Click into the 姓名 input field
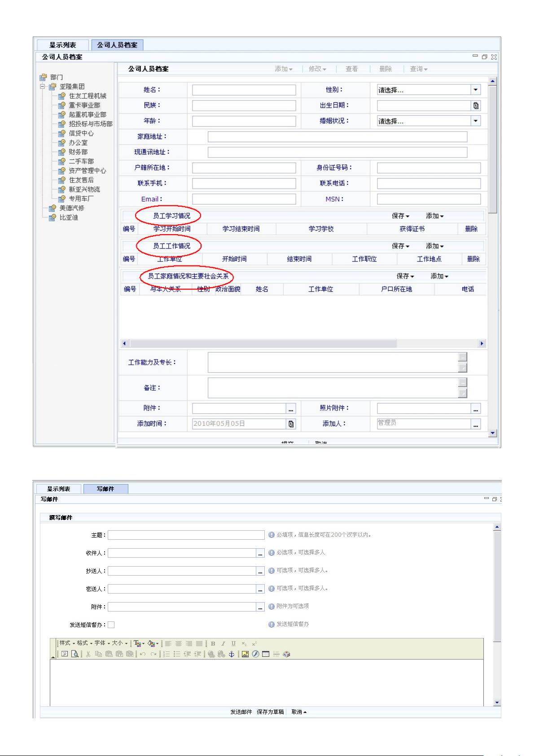 (x=244, y=90)
